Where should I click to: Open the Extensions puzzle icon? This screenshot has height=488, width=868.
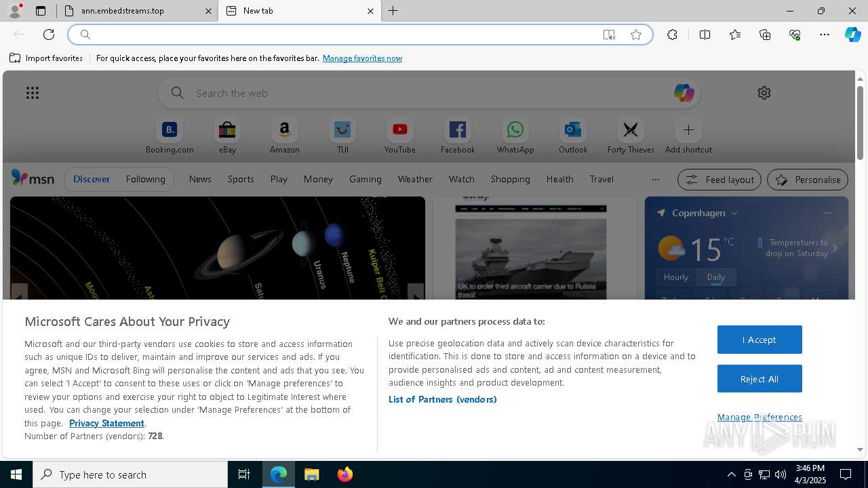pyautogui.click(x=672, y=35)
